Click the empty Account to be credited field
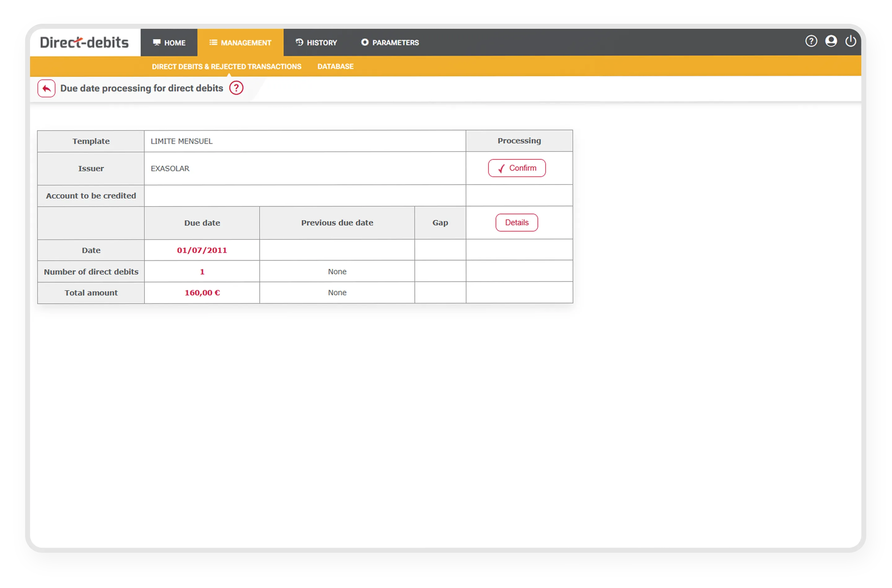Image resolution: width=892 pixels, height=588 pixels. point(305,195)
